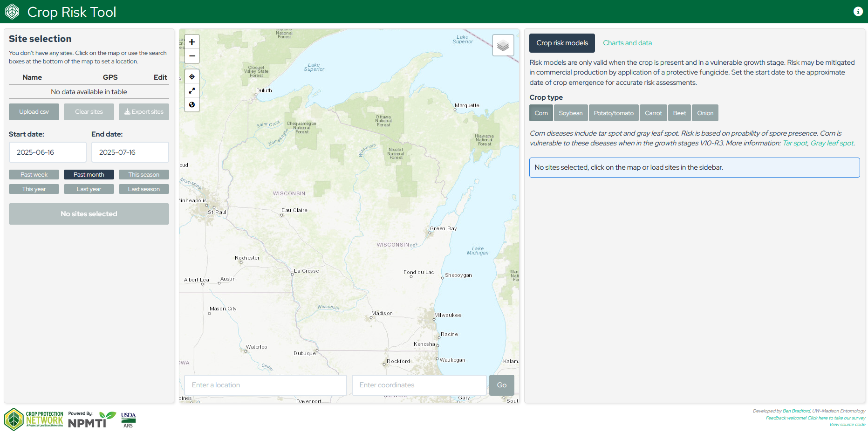Image resolution: width=868 pixels, height=433 pixels.
Task: Zoom in on the map
Action: (192, 42)
